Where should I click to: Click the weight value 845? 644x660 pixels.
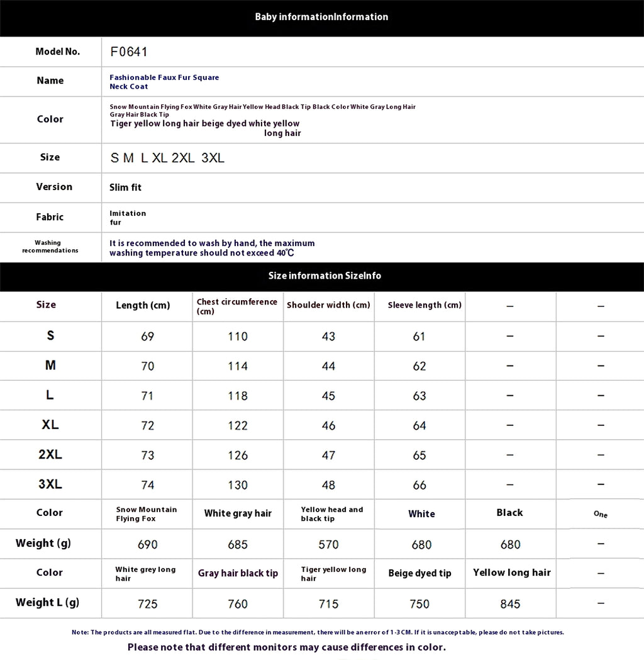(510, 604)
